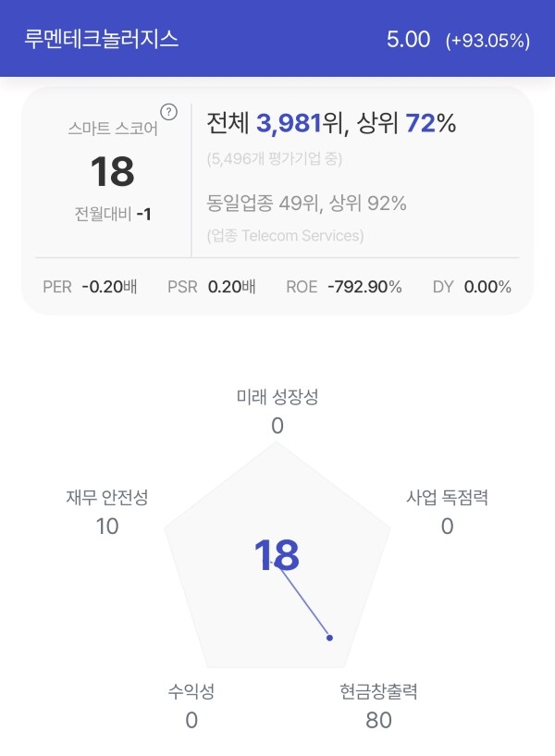
Task: Tap the blue dot on the radar chart
Action: click(329, 638)
